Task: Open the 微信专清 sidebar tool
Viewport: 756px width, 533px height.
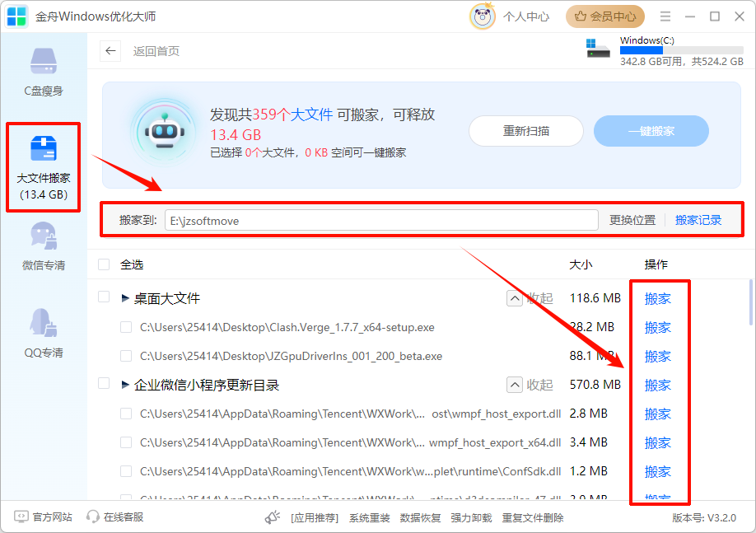Action: [x=44, y=246]
